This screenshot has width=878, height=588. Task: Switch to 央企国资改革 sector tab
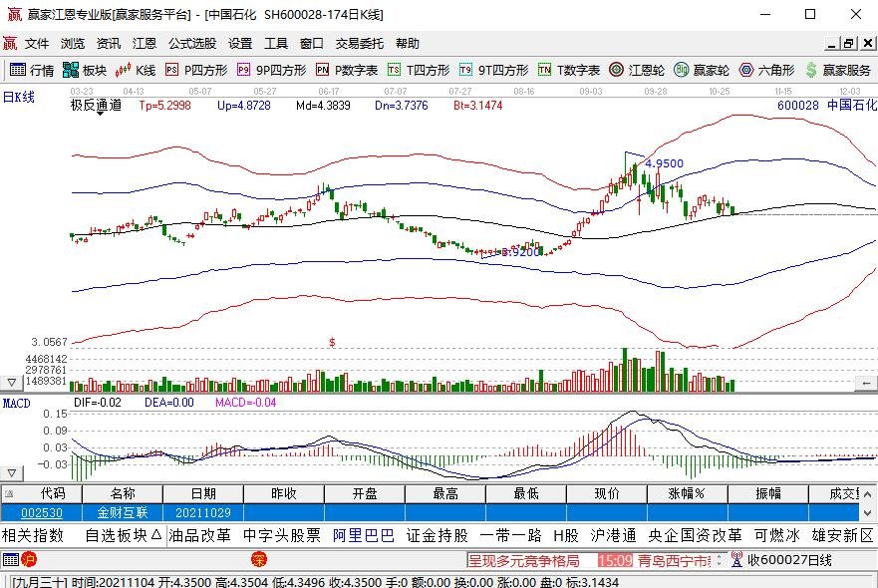point(695,535)
